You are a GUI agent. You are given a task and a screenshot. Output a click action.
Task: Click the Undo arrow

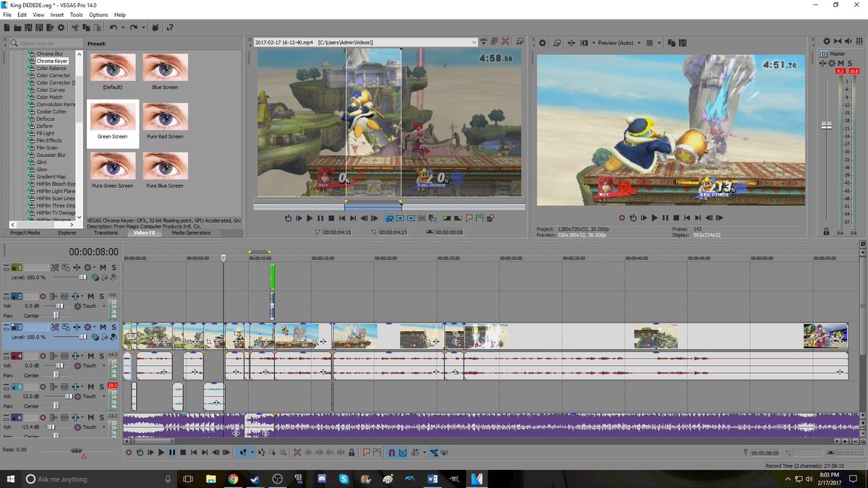(114, 27)
